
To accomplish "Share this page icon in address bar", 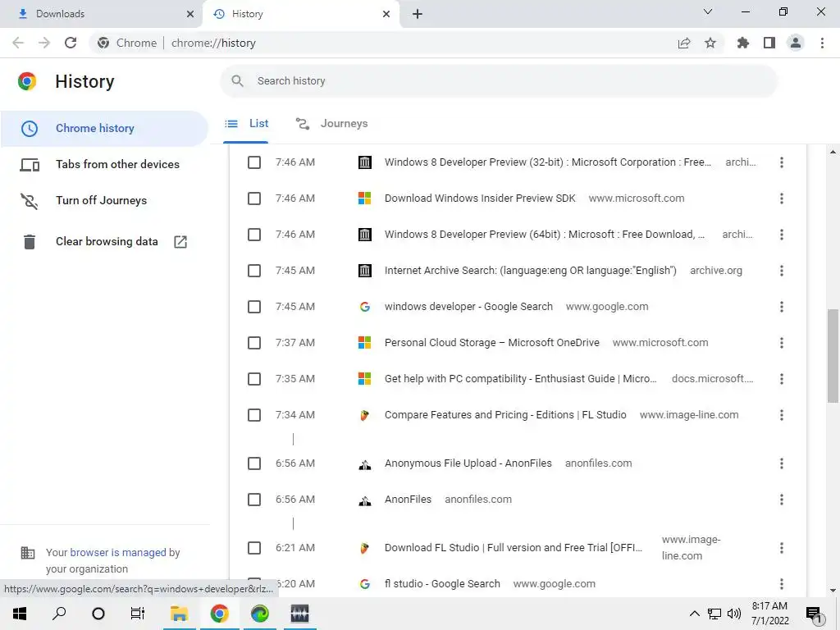I will 684,43.
